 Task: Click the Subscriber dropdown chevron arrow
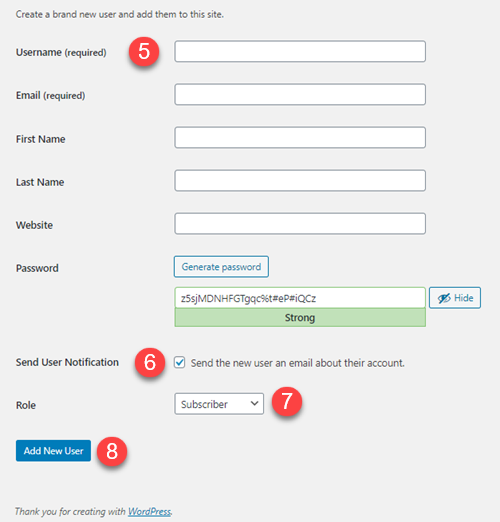(254, 404)
